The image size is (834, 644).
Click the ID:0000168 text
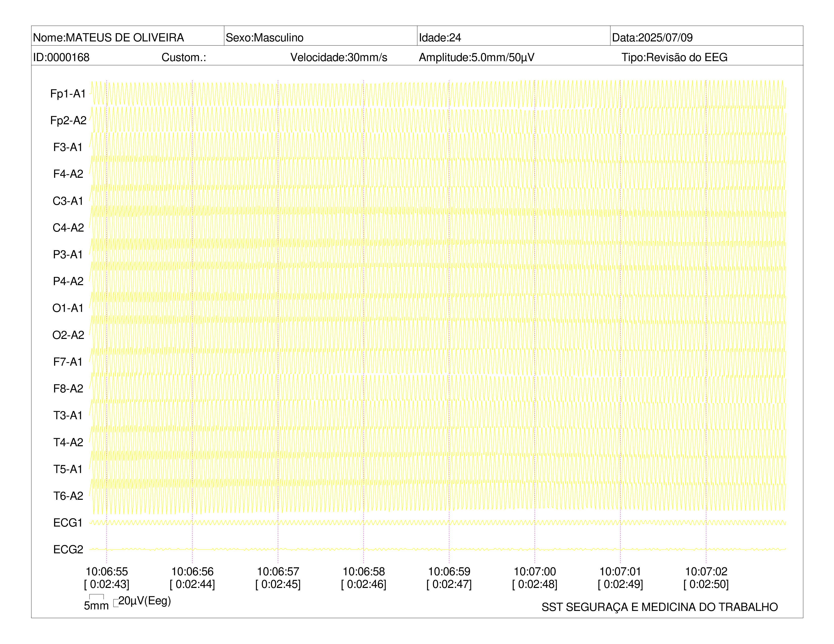point(61,57)
